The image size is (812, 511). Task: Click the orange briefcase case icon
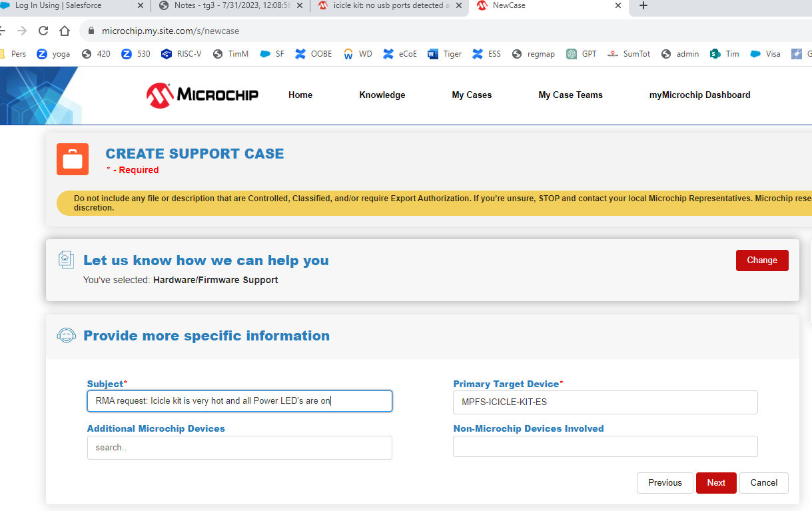pyautogui.click(x=73, y=159)
